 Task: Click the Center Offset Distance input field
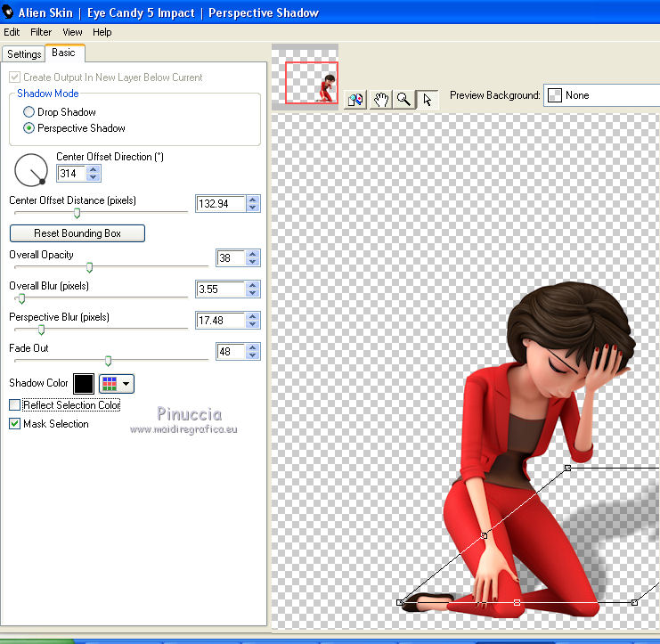221,204
